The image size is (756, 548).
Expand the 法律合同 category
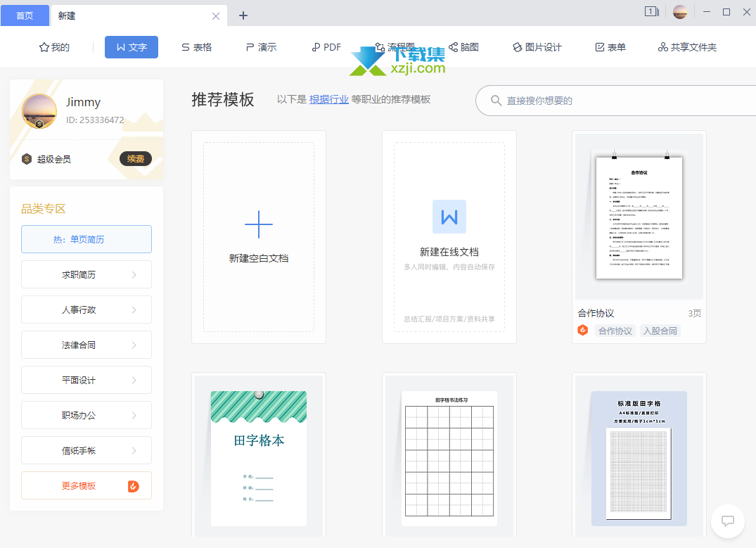tap(87, 345)
